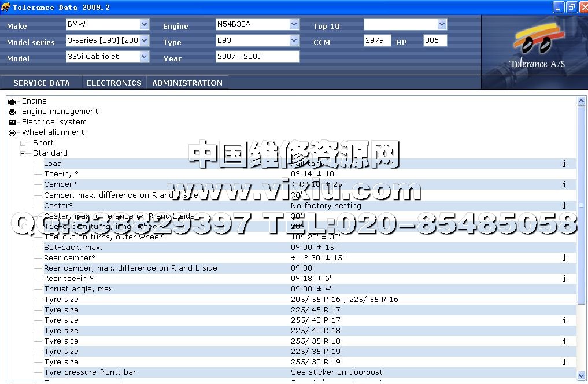Switch to the SERVICE DATA tab
The width and height of the screenshot is (588, 384).
coord(42,83)
